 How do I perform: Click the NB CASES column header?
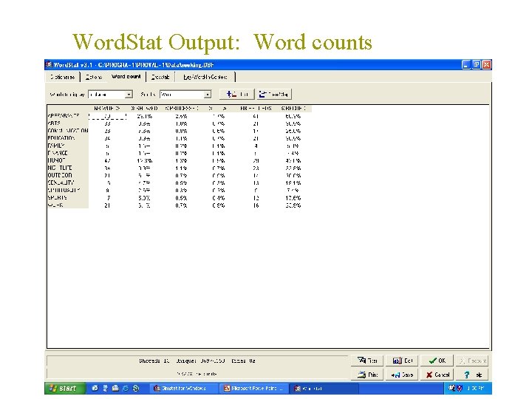pos(256,109)
